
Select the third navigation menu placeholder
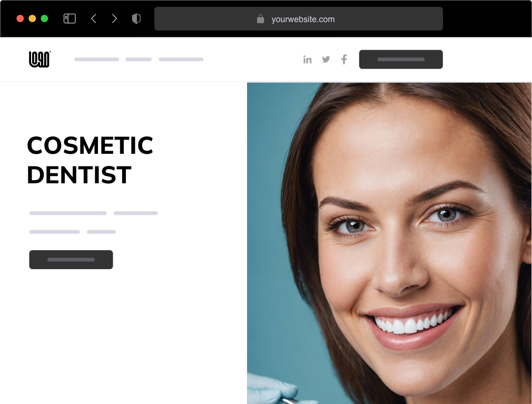point(181,60)
